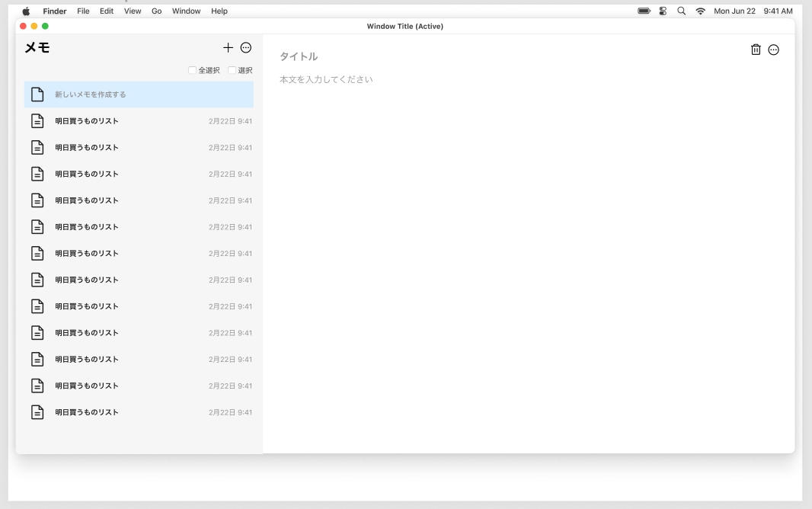The image size is (812, 509).
Task: Open the first 明日買うものリスト memo in the list
Action: (139, 121)
